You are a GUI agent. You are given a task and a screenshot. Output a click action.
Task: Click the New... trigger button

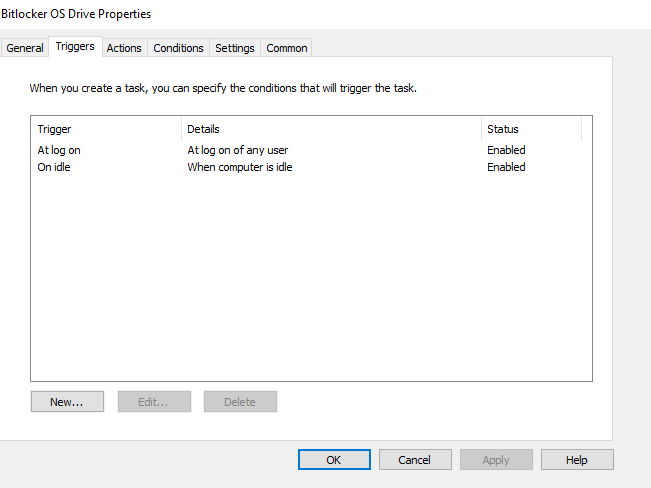67,402
